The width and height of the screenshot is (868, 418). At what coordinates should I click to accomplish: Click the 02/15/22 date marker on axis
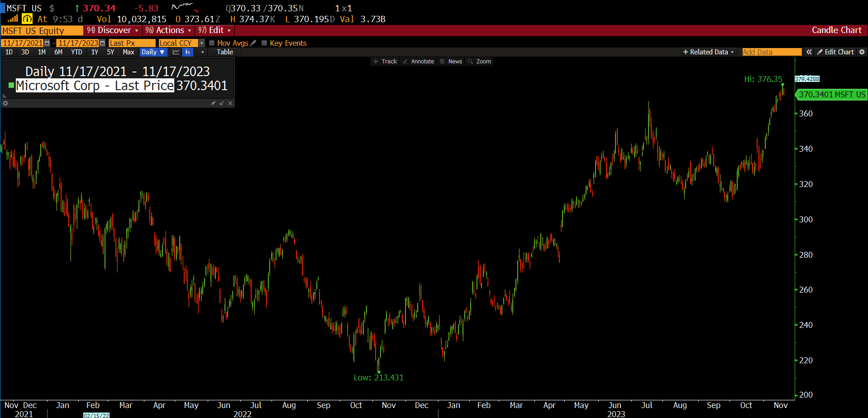96,415
